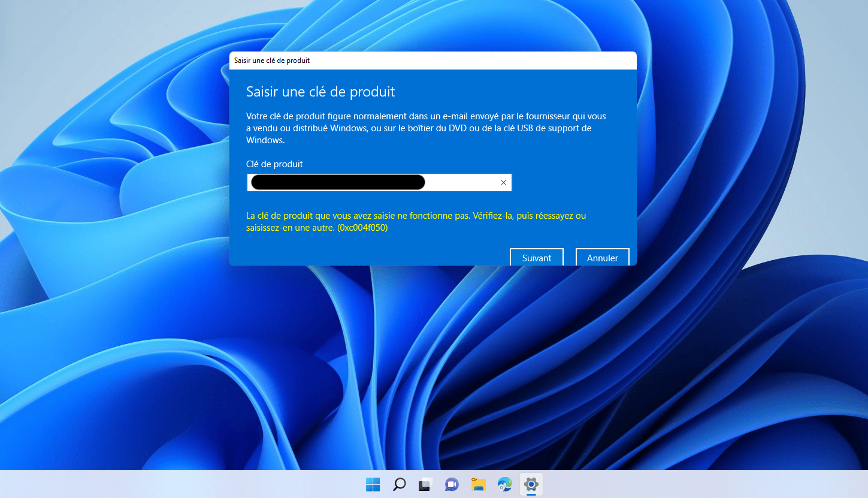868x498 pixels.
Task: Click the Settings gear in the taskbar
Action: [531, 484]
